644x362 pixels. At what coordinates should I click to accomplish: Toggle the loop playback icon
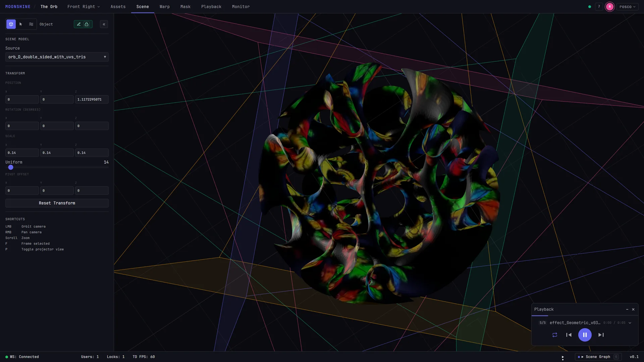(x=555, y=335)
